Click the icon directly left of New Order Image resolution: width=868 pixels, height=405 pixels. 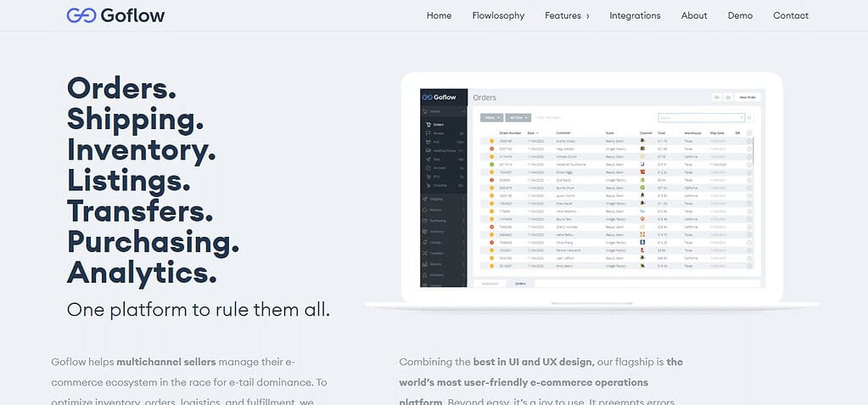(728, 98)
